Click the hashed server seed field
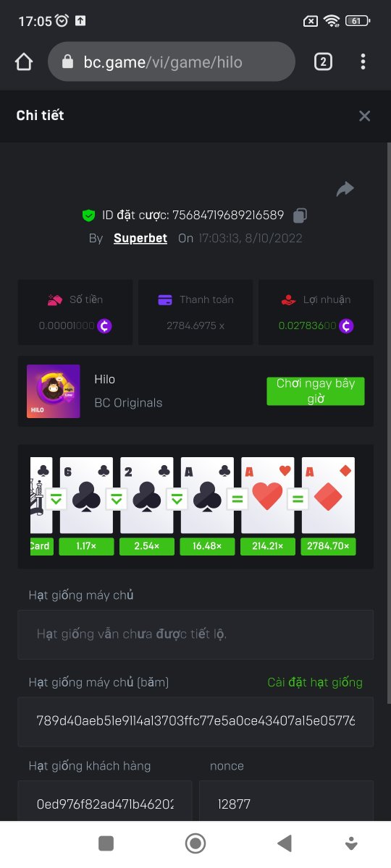 click(x=195, y=721)
